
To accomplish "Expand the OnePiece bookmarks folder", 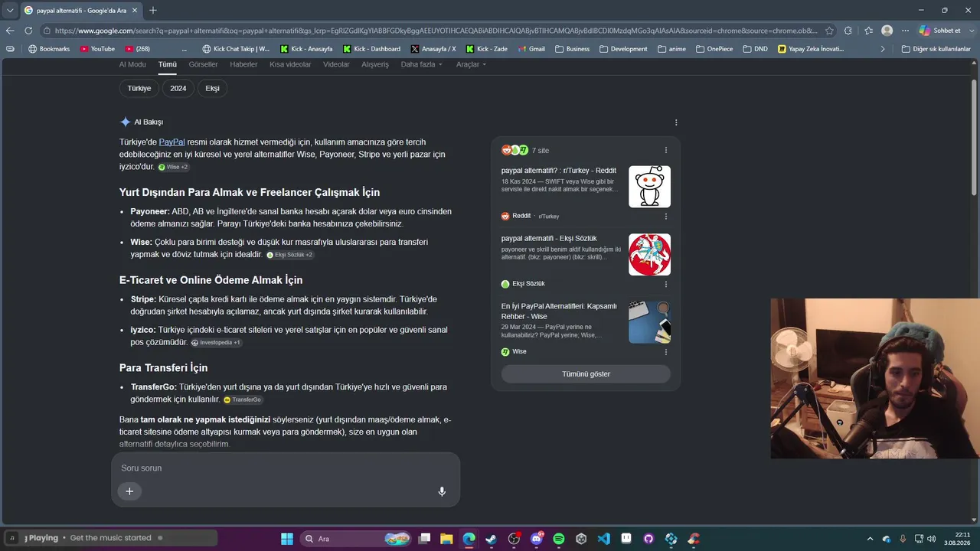I will click(714, 49).
